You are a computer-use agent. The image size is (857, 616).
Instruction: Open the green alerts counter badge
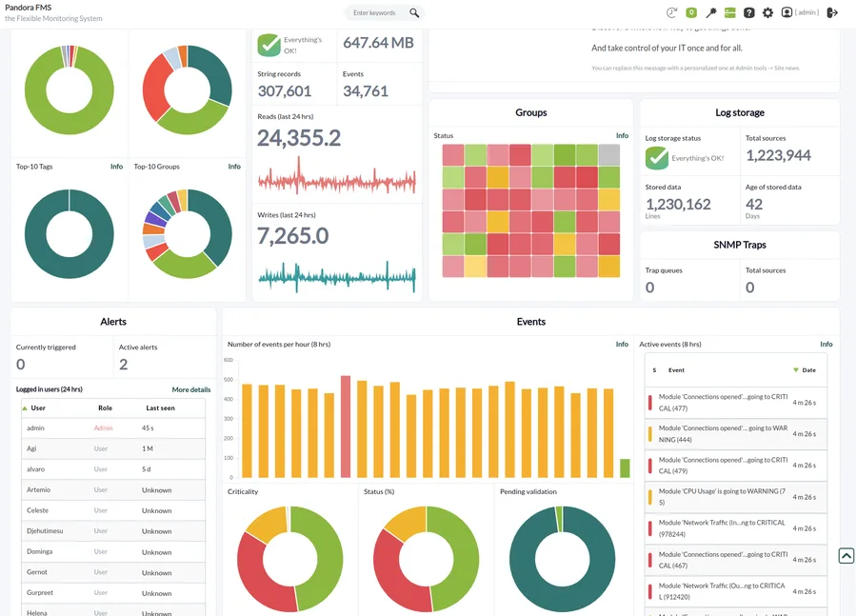[691, 12]
